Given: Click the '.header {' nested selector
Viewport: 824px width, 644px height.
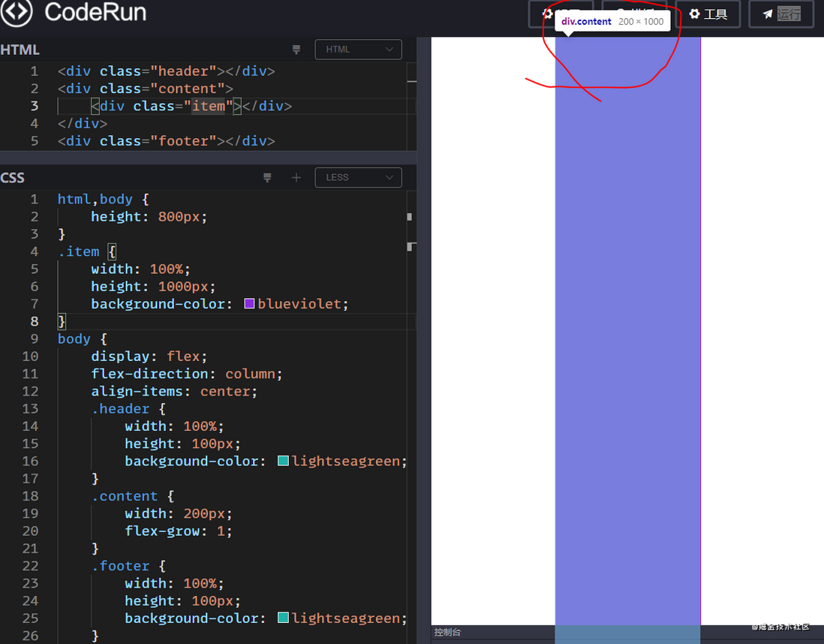Looking at the screenshot, I should click(x=129, y=408).
